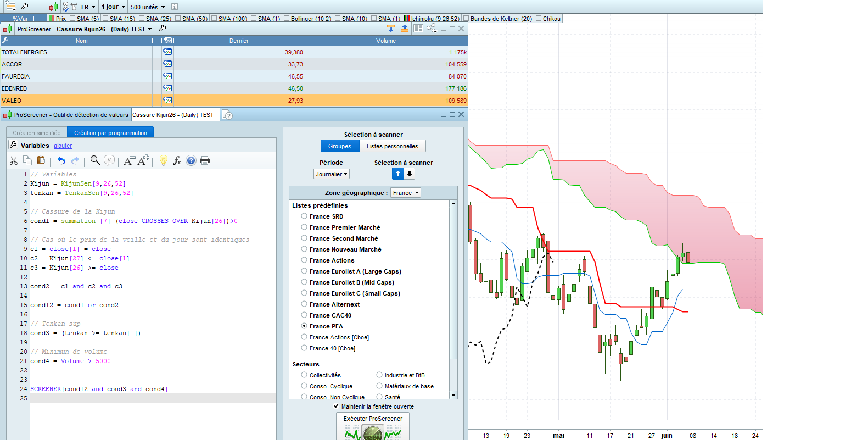Move scan selection up with blue arrow
868x440 pixels.
click(398, 174)
